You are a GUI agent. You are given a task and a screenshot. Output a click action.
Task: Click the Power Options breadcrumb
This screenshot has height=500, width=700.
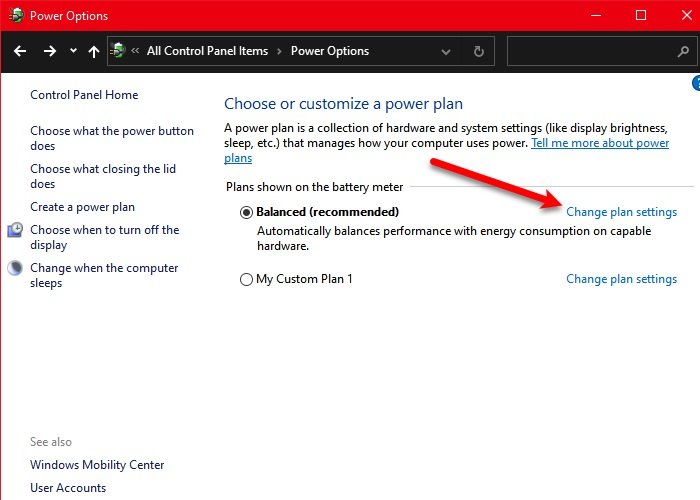[x=330, y=51]
